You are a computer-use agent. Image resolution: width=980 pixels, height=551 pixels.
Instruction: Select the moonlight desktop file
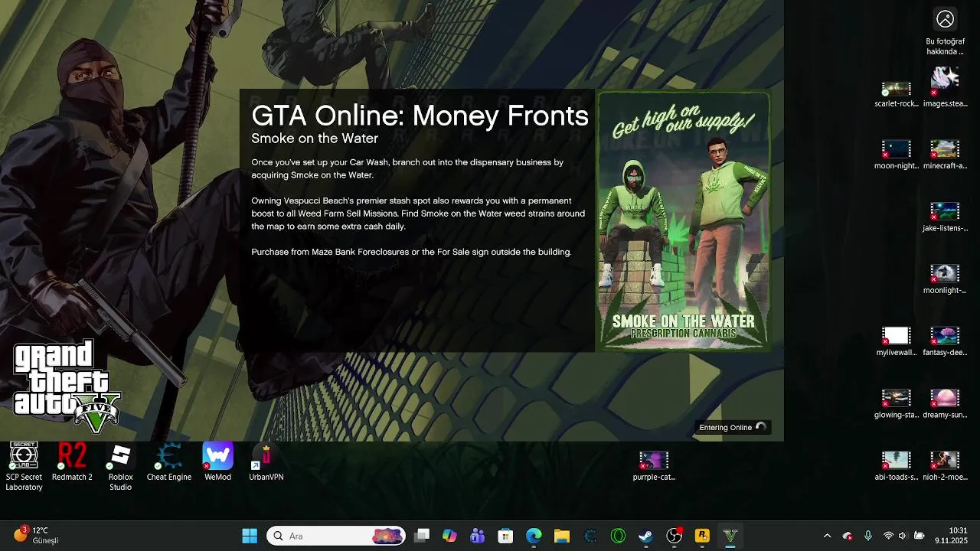[945, 279]
